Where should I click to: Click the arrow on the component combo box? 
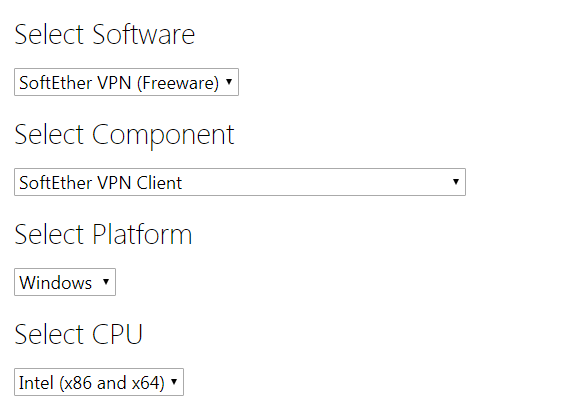[456, 181]
